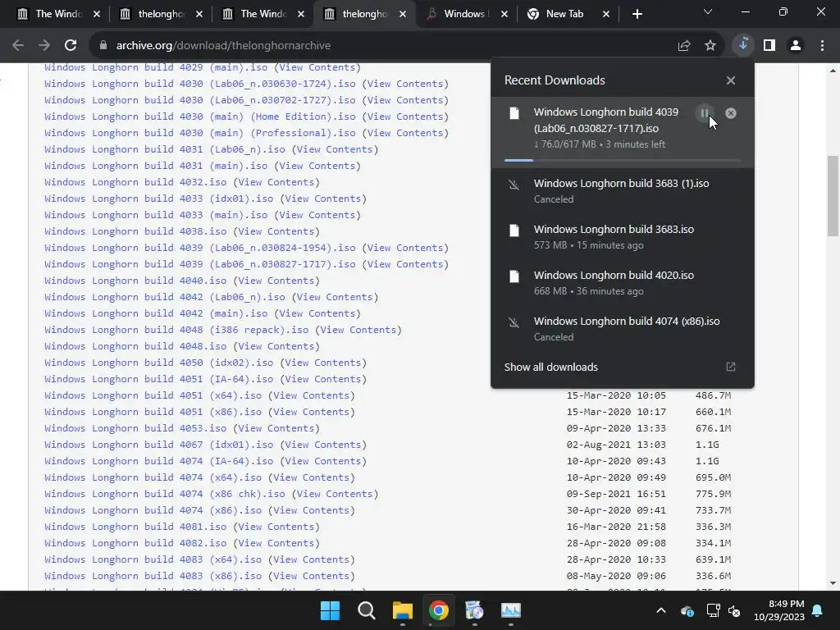Click the build 4039 download progress bar

click(622, 160)
